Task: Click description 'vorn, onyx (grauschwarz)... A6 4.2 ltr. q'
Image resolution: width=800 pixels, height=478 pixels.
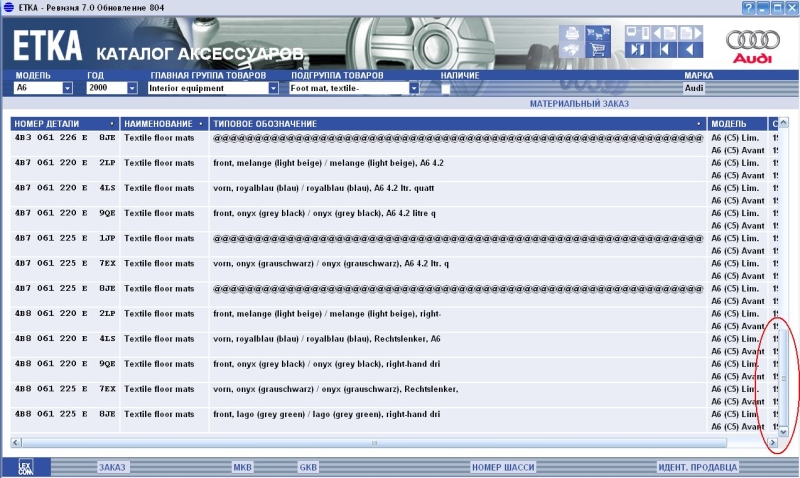Action: pyautogui.click(x=331, y=264)
